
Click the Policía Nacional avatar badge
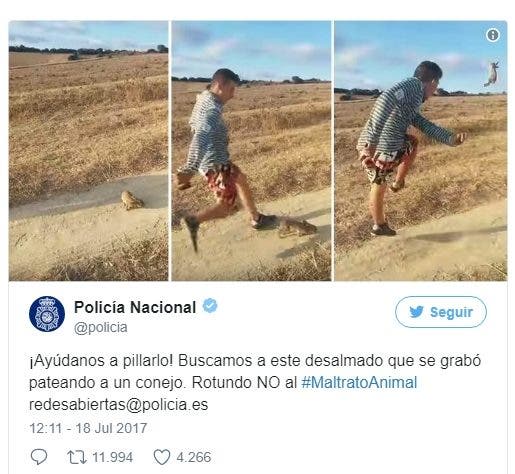tap(47, 314)
